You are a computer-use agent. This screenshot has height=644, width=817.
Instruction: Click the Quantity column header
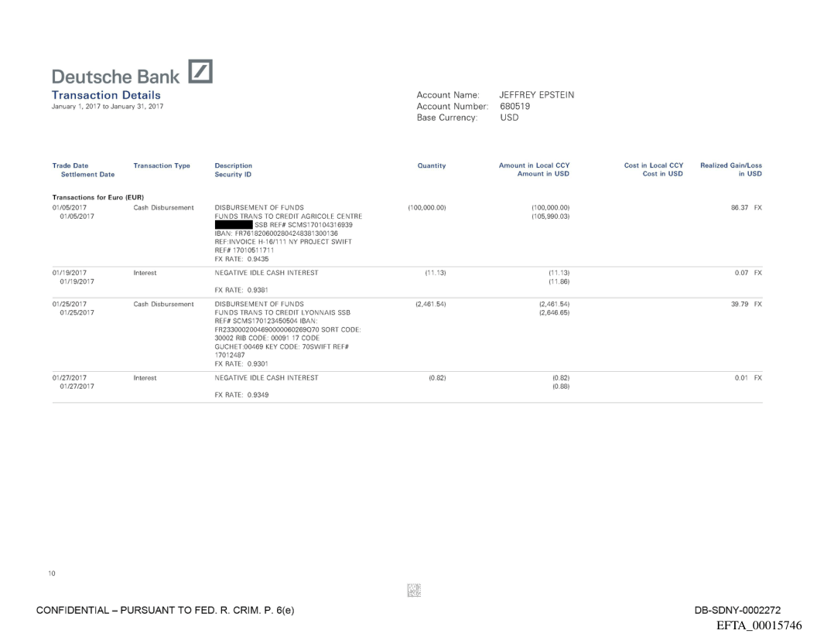432,165
